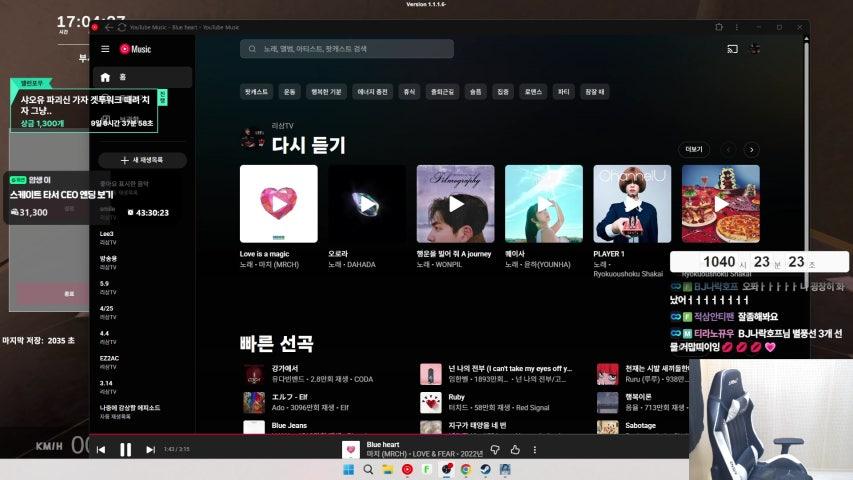Open File Explorer from the taskbar
Screen dimensions: 853x480
[388, 469]
